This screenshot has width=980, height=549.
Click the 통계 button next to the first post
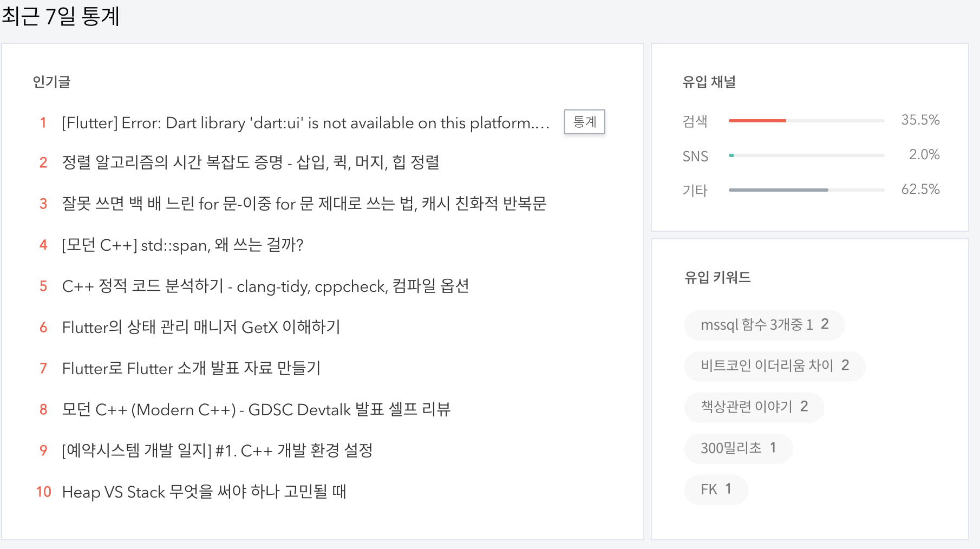tap(584, 122)
